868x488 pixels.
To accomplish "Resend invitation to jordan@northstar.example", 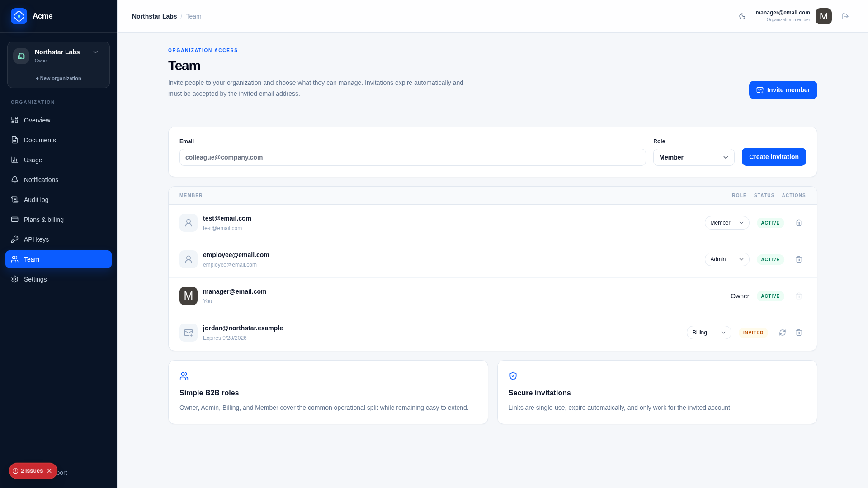I will point(783,333).
